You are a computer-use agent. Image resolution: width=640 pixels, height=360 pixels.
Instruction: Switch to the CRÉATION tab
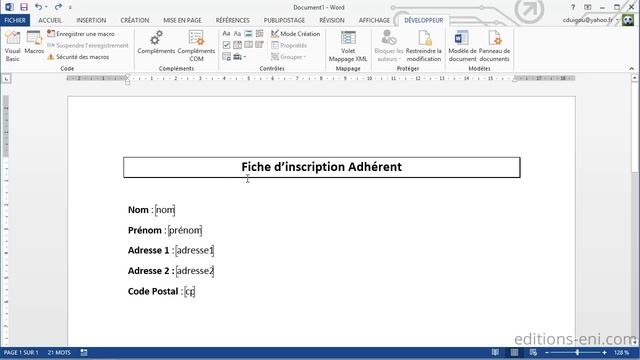coord(135,20)
